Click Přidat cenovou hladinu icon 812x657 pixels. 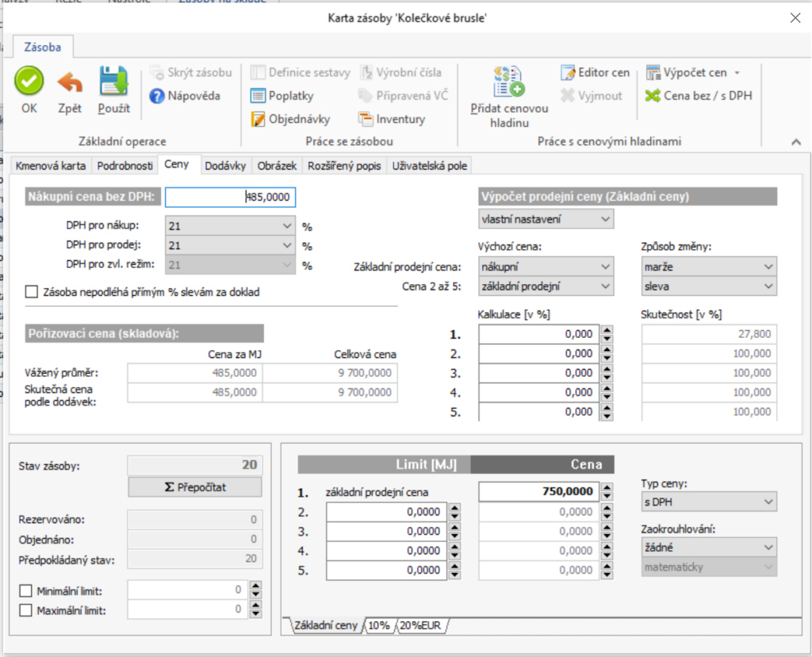[508, 83]
